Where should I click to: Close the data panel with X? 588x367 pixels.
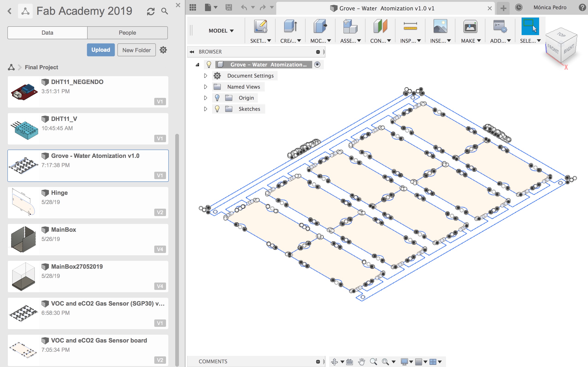click(x=178, y=5)
